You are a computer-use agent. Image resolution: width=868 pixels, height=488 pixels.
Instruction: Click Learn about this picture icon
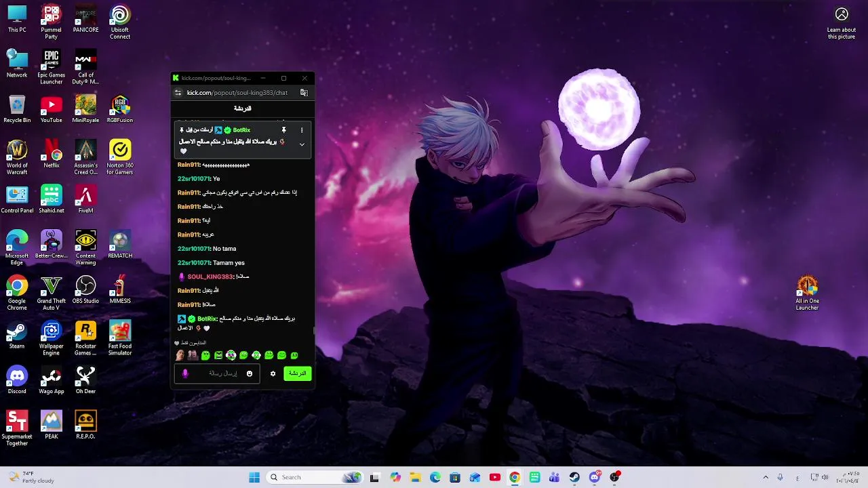click(x=842, y=22)
